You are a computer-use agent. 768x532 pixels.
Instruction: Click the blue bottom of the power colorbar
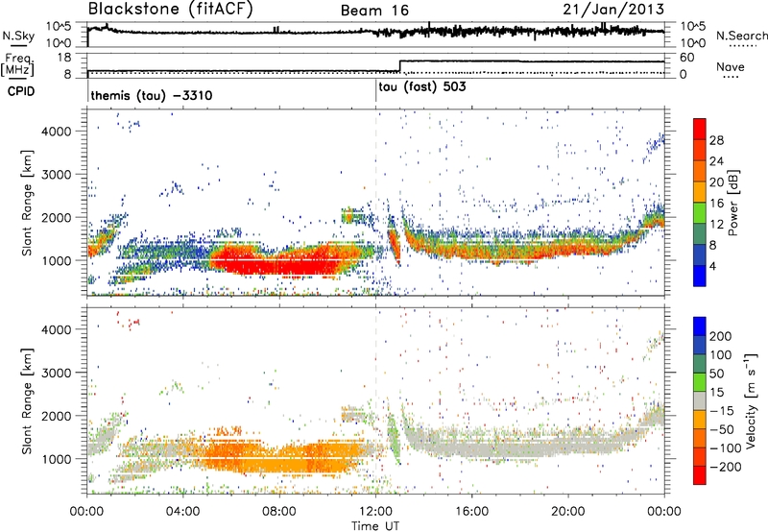(700, 276)
